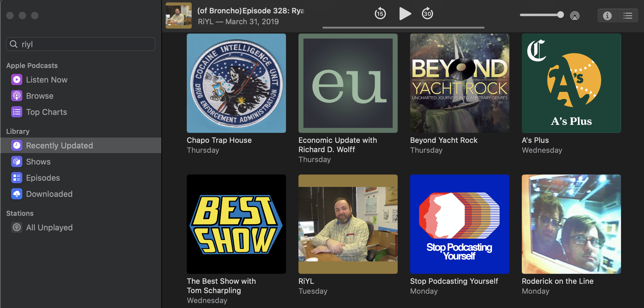This screenshot has height=308, width=644.
Task: Select Shows in the Library
Action: [38, 162]
